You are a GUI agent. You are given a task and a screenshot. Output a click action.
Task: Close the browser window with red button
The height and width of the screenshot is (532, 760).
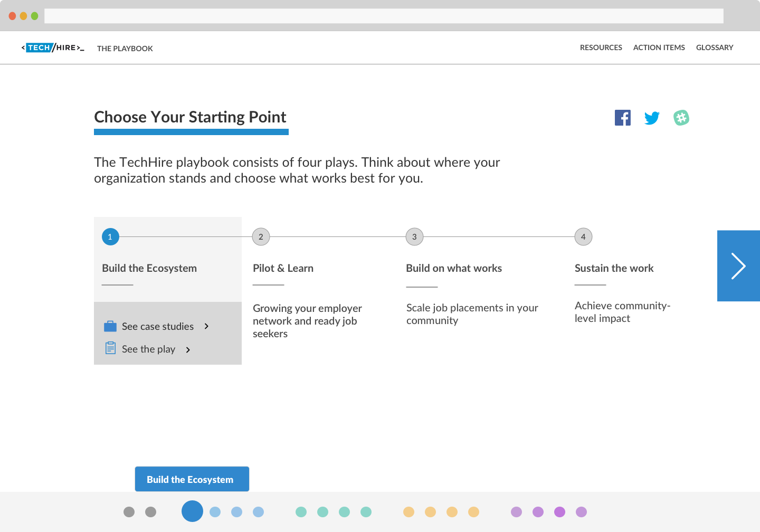click(13, 16)
